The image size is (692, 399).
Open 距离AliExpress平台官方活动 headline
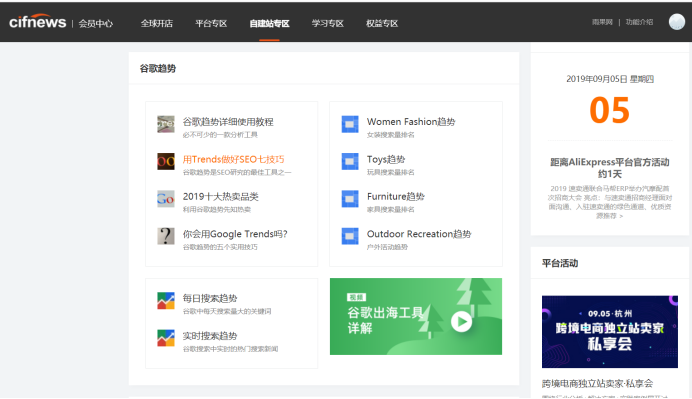click(610, 168)
